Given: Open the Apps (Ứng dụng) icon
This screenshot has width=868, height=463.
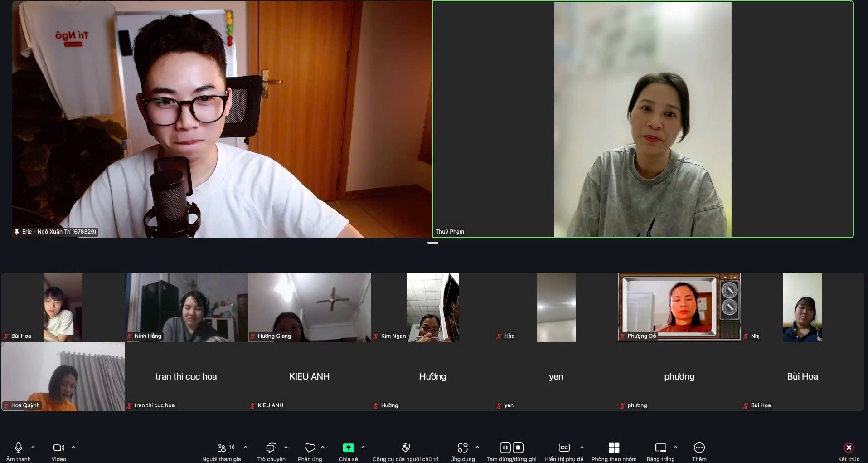Looking at the screenshot, I should pos(462,448).
